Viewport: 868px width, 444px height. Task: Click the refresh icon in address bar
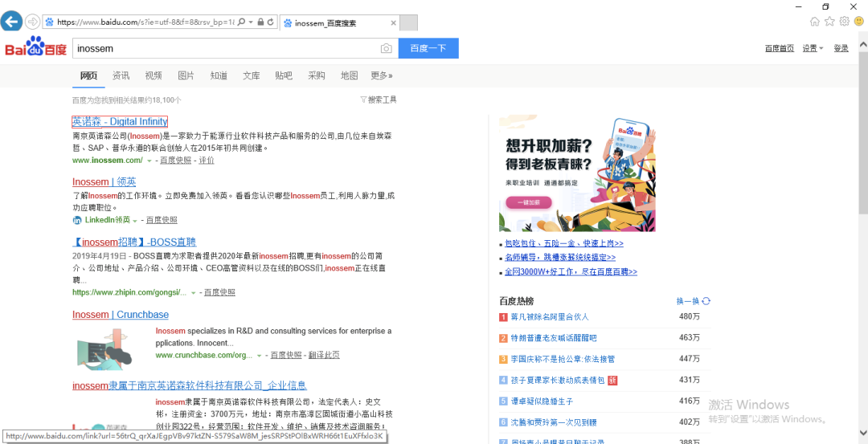(x=270, y=22)
